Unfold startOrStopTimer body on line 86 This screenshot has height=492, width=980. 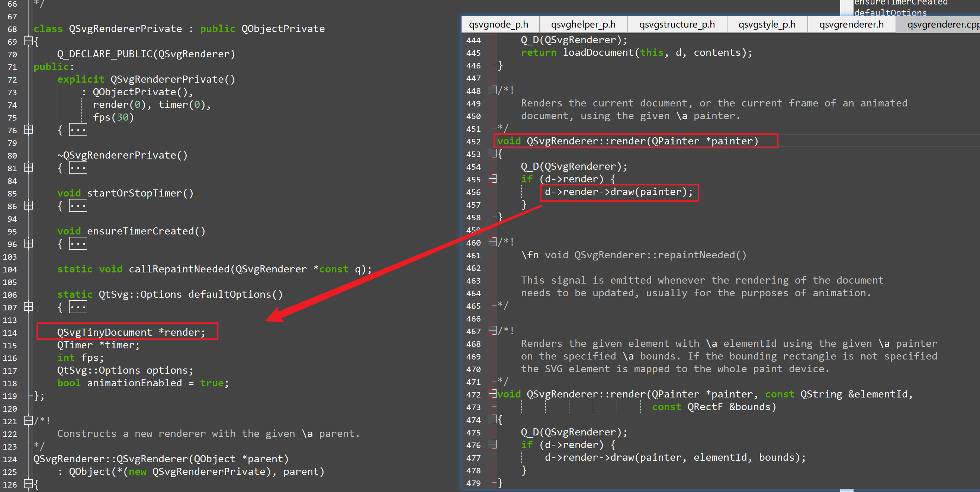[28, 206]
